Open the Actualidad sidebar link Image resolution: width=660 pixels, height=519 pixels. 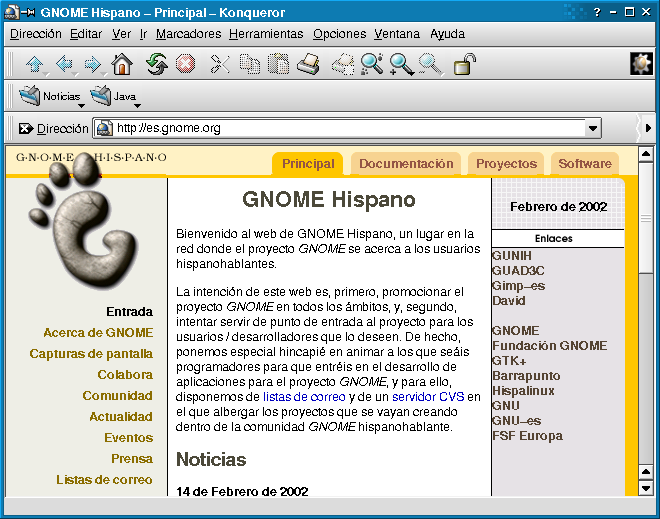pos(121,417)
